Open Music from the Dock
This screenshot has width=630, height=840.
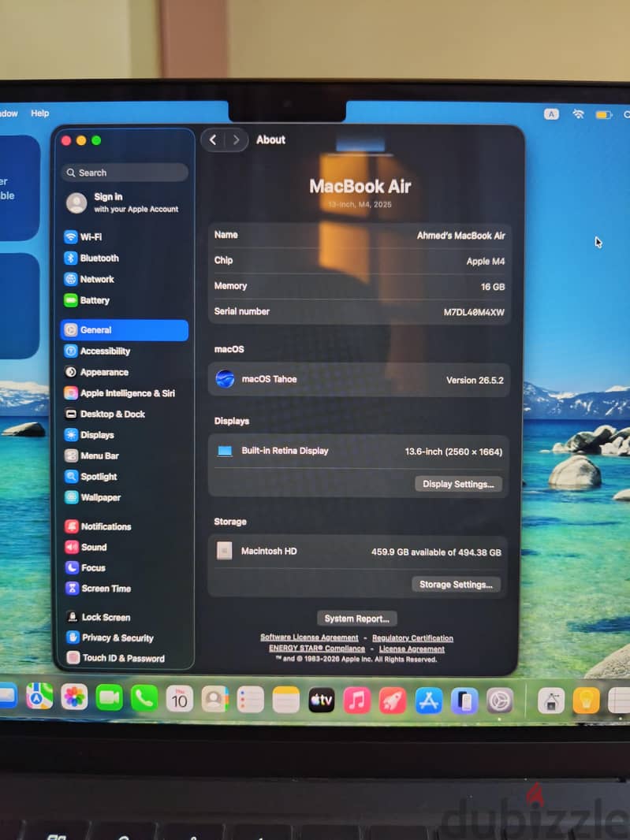pyautogui.click(x=357, y=701)
